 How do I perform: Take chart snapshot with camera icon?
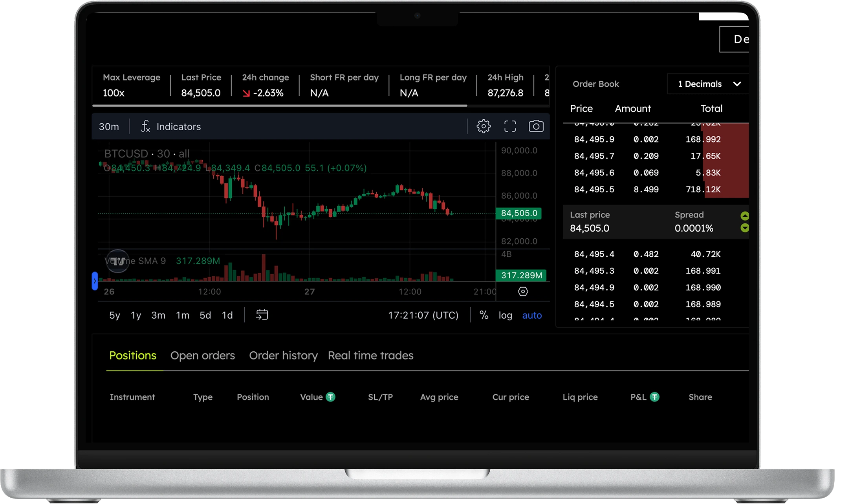point(536,126)
